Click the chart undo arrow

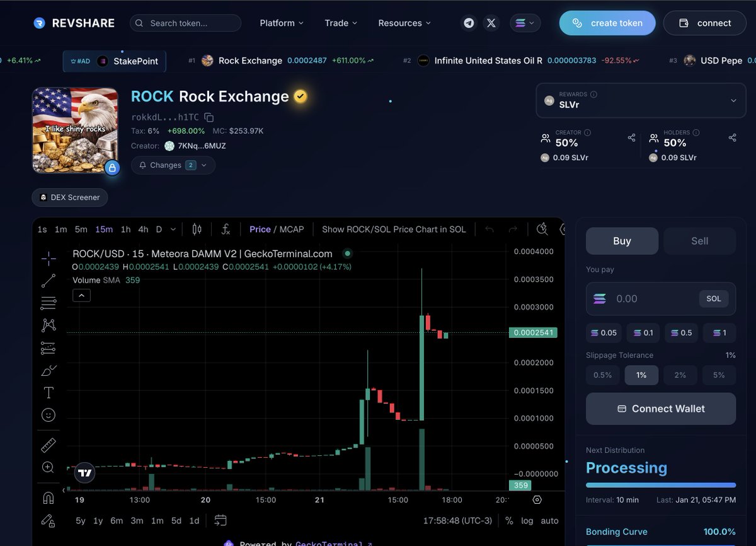tap(490, 229)
